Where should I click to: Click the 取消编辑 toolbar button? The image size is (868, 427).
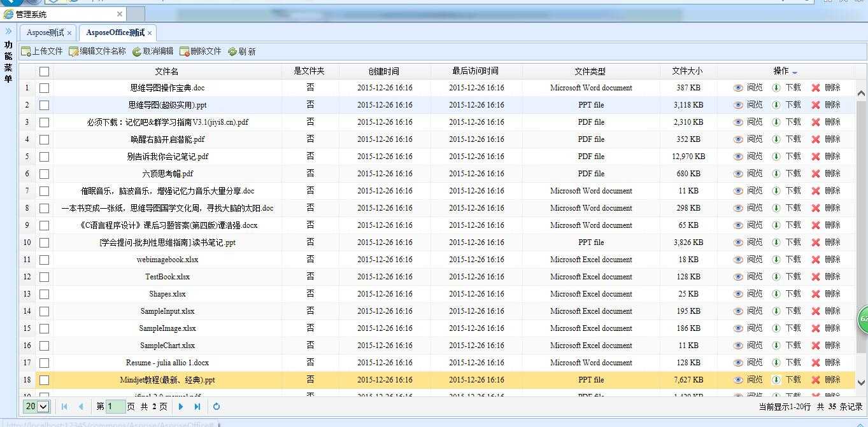tap(153, 52)
